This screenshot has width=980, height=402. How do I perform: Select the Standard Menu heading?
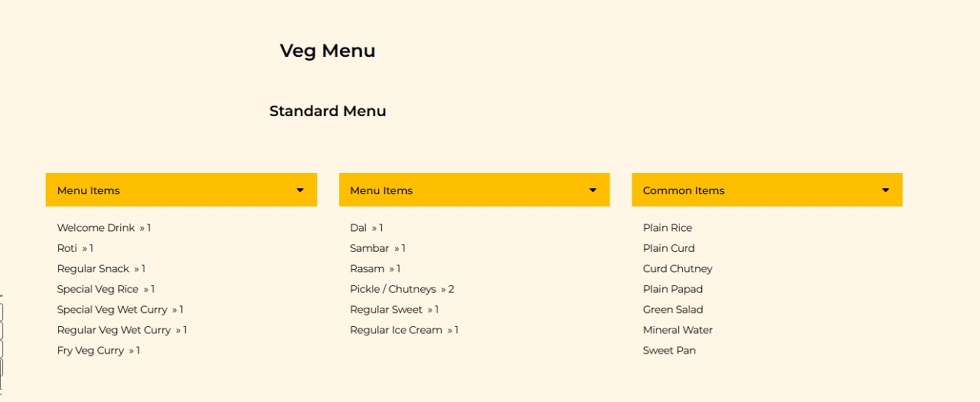coord(327,111)
